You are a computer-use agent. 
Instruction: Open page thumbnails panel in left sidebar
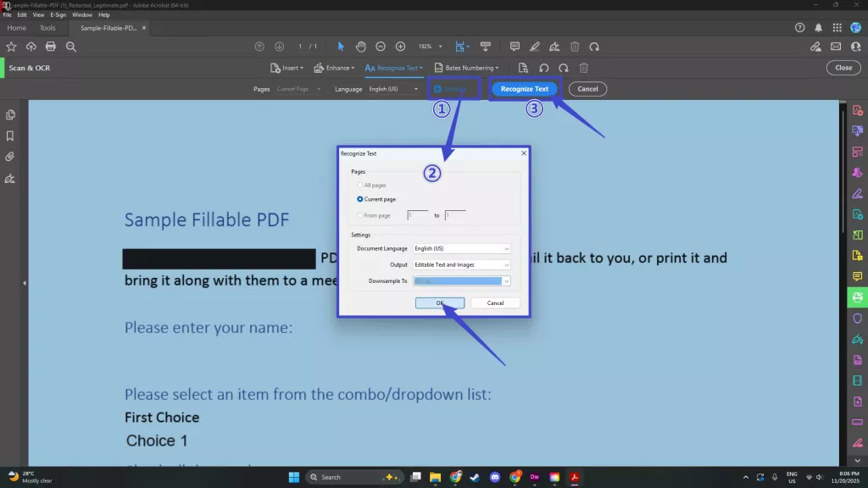(x=10, y=114)
